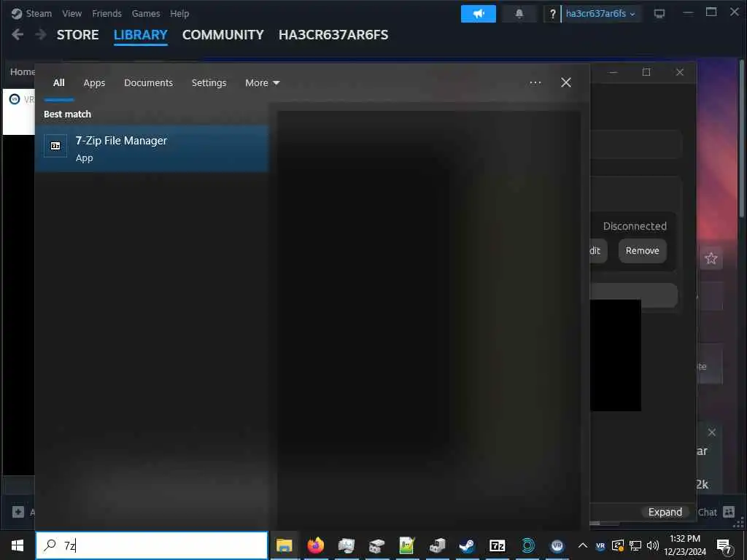This screenshot has width=747, height=560.
Task: Click the Remove button
Action: 642,251
